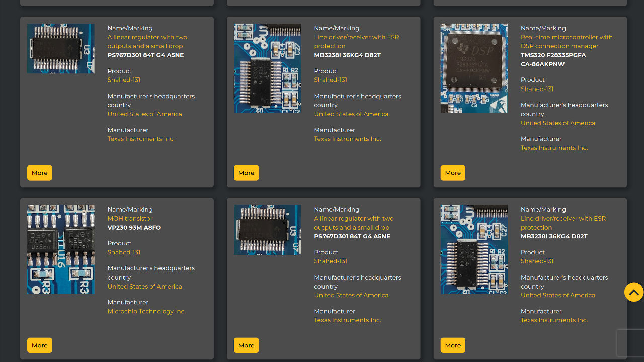Click More on the bottom-row line driver card
This screenshot has width=644, height=362.
[453, 345]
